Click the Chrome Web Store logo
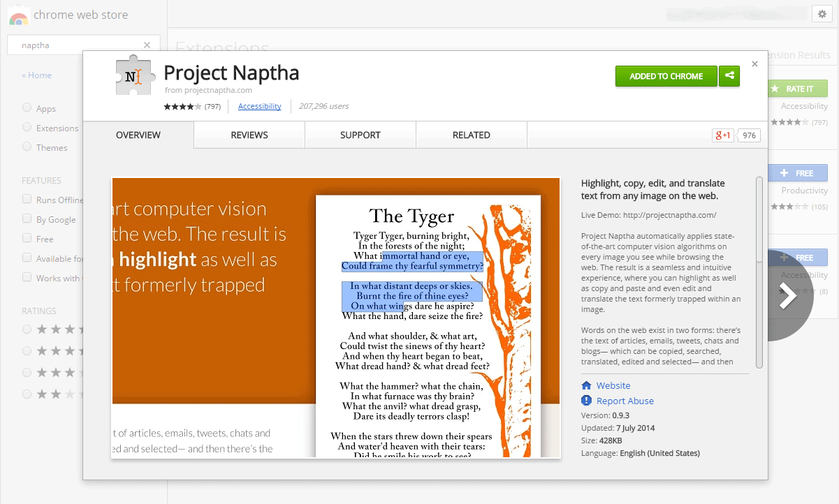This screenshot has width=839, height=504. (18, 15)
